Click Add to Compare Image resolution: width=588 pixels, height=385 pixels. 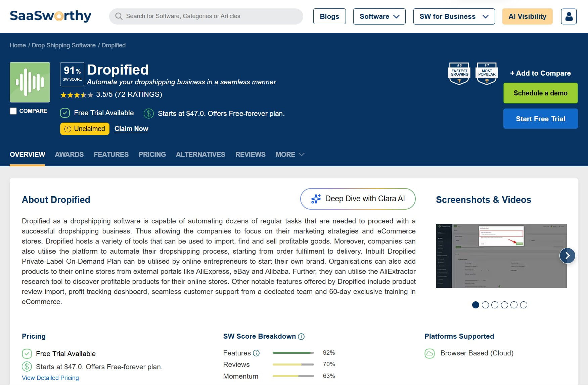point(540,73)
